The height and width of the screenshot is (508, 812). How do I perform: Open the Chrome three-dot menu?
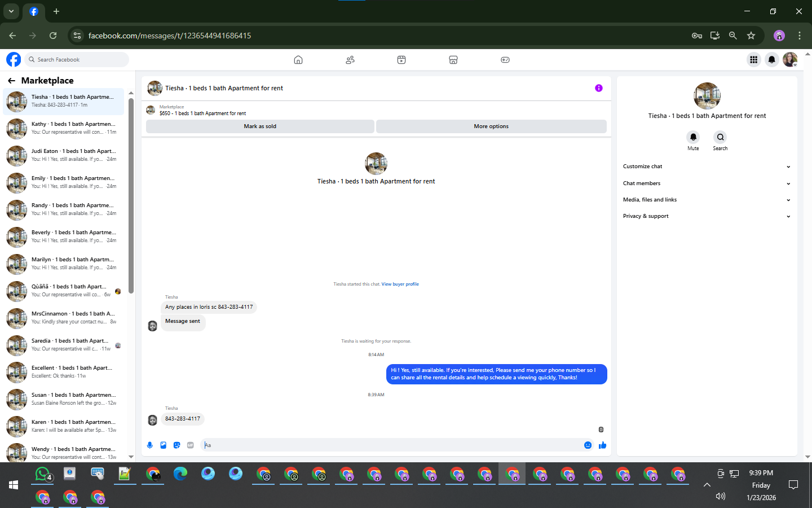point(800,36)
